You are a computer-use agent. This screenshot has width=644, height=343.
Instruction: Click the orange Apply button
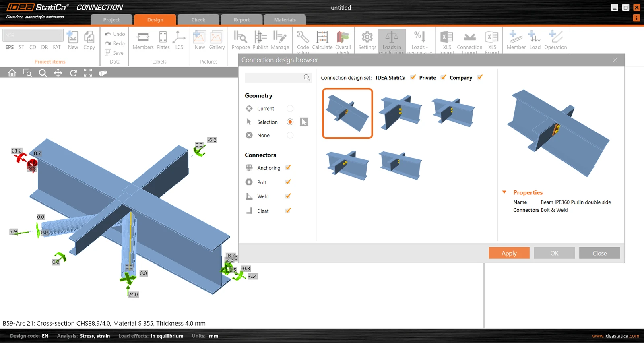tap(509, 253)
